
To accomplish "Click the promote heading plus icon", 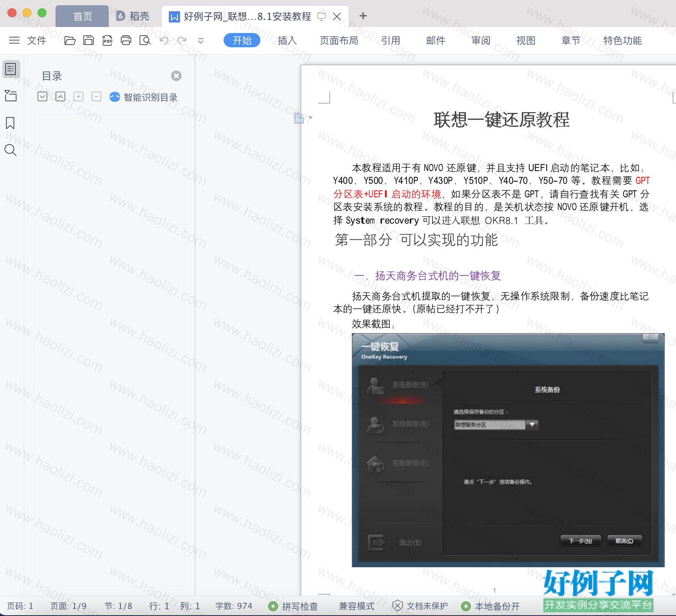I will point(78,97).
